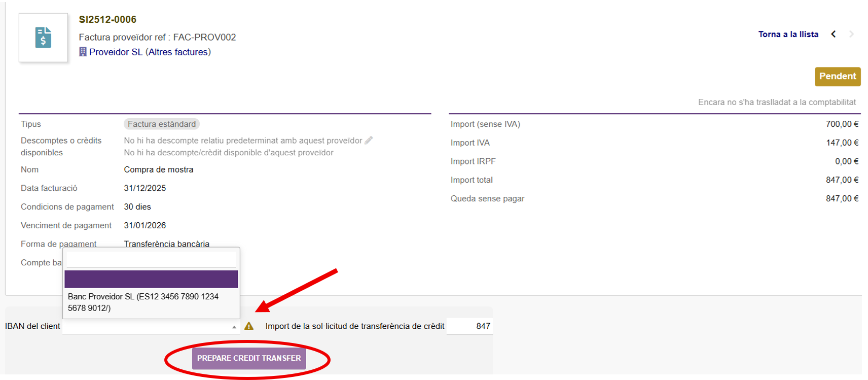Click the invoice document icon thumbnail
This screenshot has height=380, width=868.
point(43,38)
